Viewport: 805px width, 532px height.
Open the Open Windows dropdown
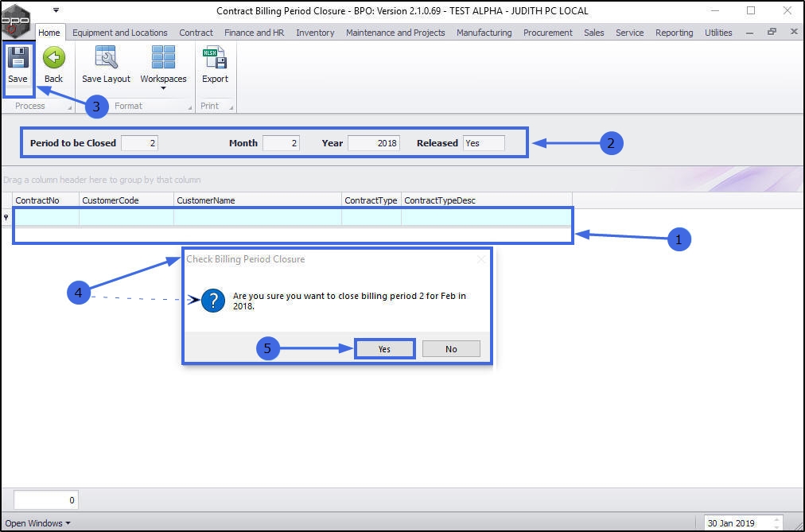coord(38,523)
